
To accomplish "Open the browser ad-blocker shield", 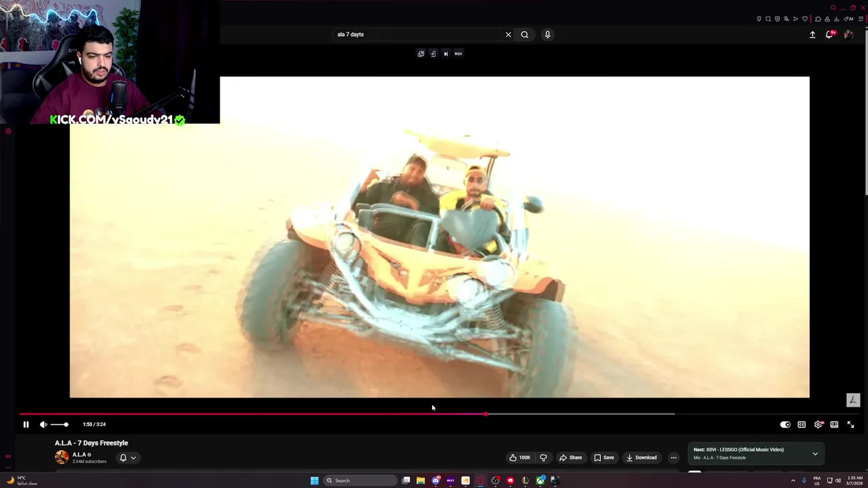I will pos(777,19).
